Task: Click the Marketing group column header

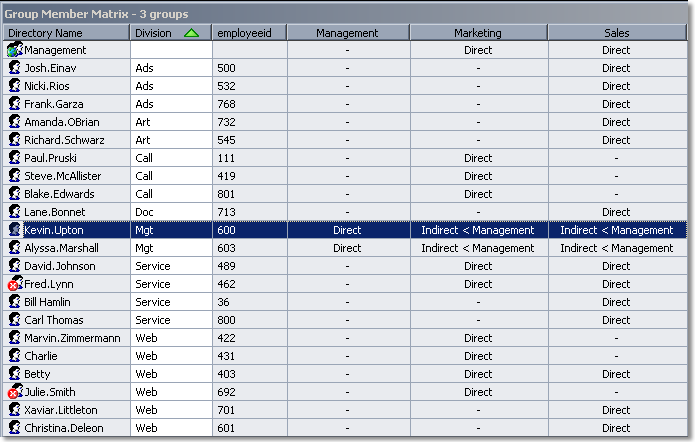Action: (478, 33)
